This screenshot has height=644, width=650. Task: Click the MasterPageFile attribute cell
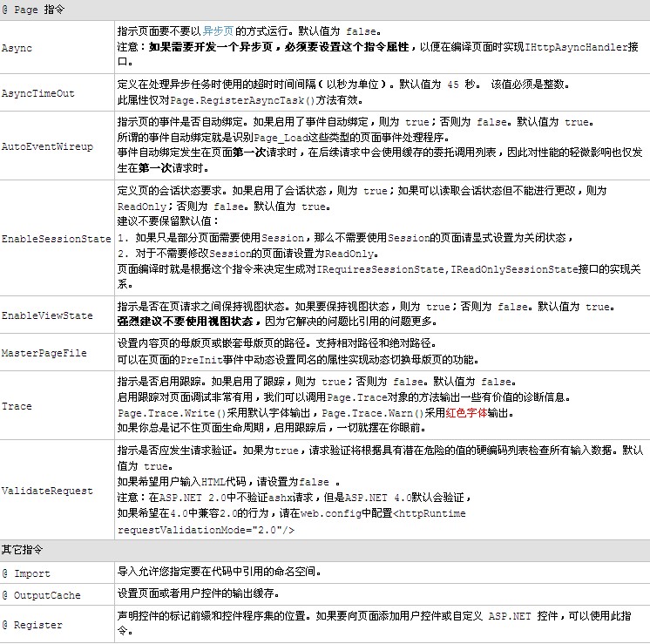44,353
